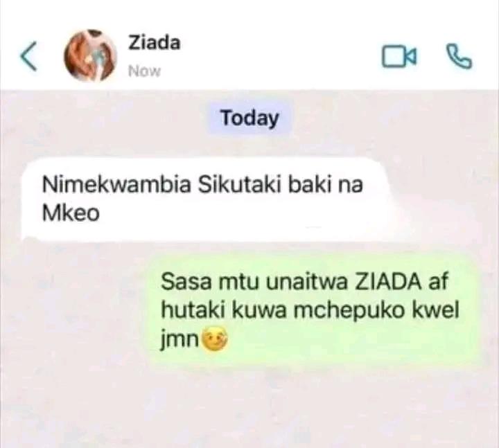The height and width of the screenshot is (448, 499).
Task: Tap the "Now" status under Ziada
Action: pos(144,71)
